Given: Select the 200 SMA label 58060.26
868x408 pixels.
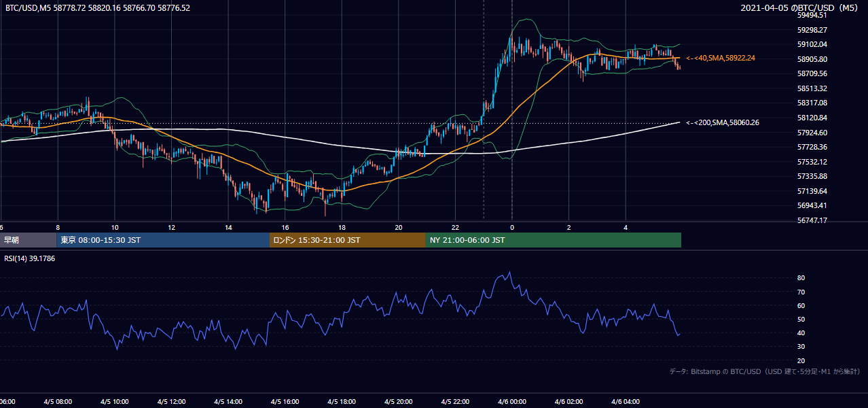Looking at the screenshot, I should [x=723, y=122].
